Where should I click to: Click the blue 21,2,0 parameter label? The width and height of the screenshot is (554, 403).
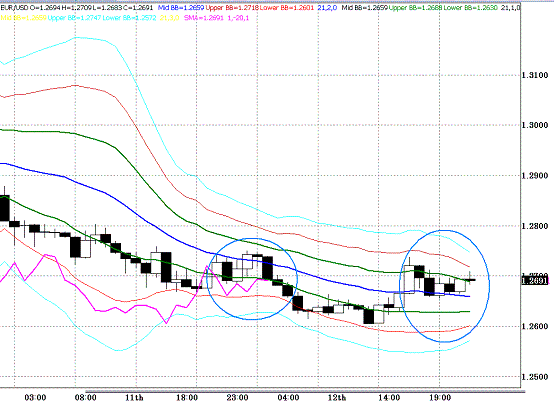tap(328, 7)
